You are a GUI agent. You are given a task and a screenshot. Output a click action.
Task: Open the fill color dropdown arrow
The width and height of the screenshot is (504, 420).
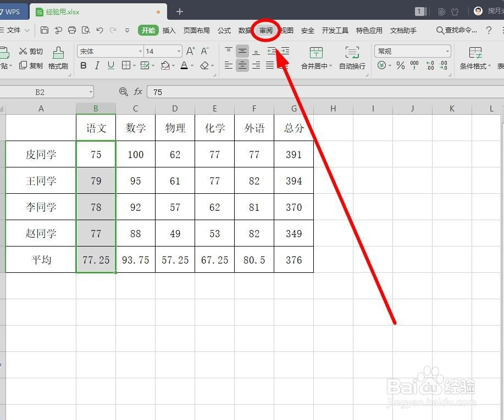coord(173,66)
